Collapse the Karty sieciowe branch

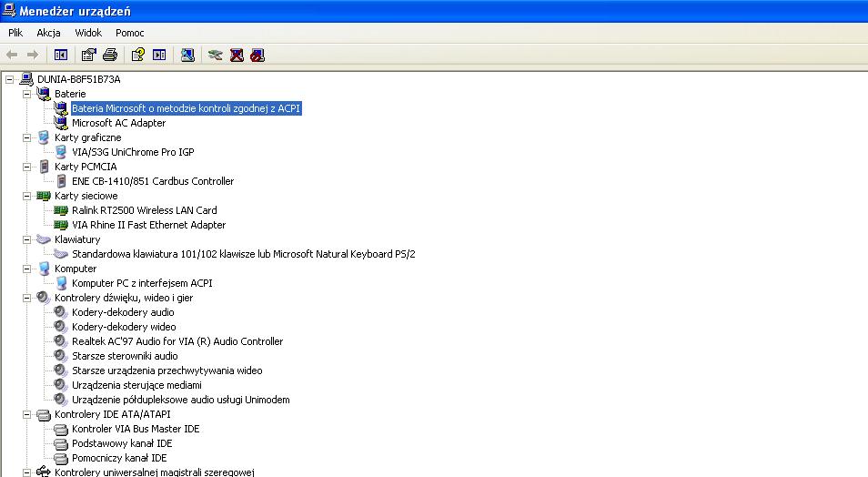coord(26,196)
